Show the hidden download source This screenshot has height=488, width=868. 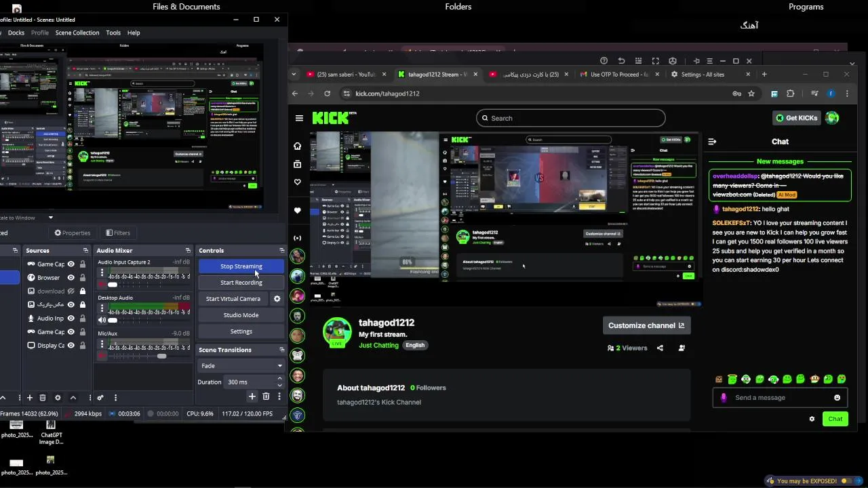point(71,291)
